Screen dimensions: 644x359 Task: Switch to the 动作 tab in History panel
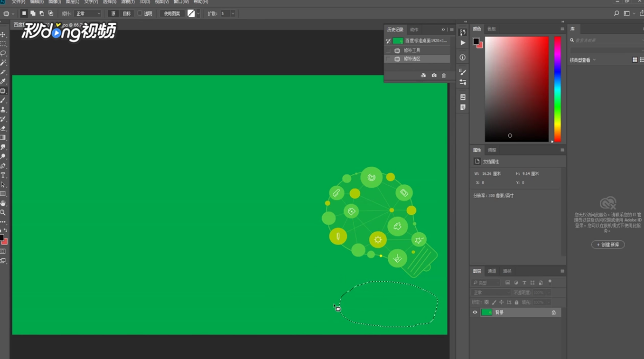point(414,30)
